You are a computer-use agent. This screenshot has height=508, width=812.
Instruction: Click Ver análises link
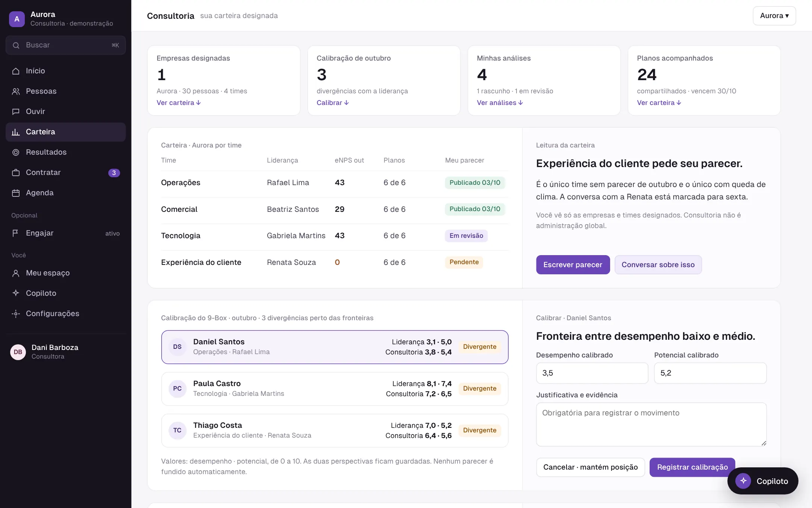pos(500,103)
